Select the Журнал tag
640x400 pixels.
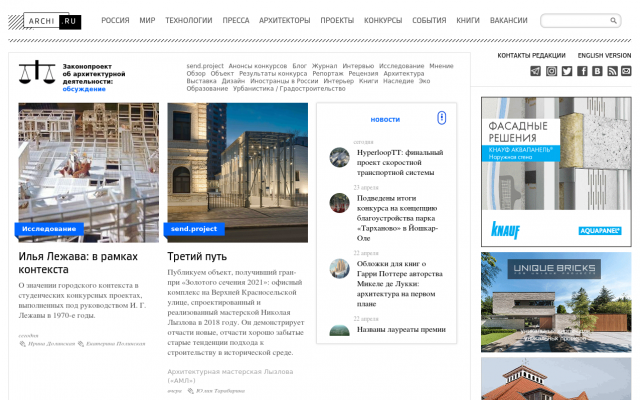pos(324,66)
